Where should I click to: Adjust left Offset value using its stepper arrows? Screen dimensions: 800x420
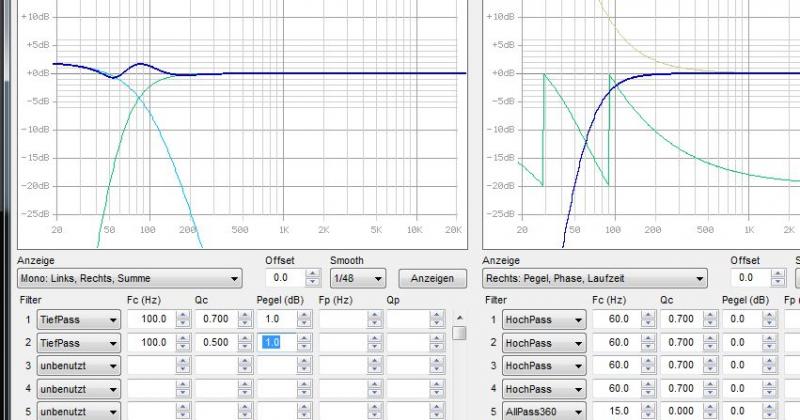pos(312,278)
